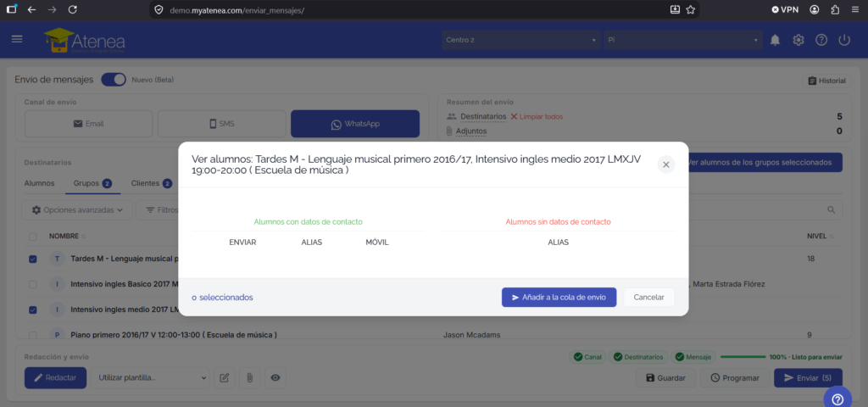The width and height of the screenshot is (868, 407).
Task: Toggle the select-all groups checkbox
Action: pos(33,237)
